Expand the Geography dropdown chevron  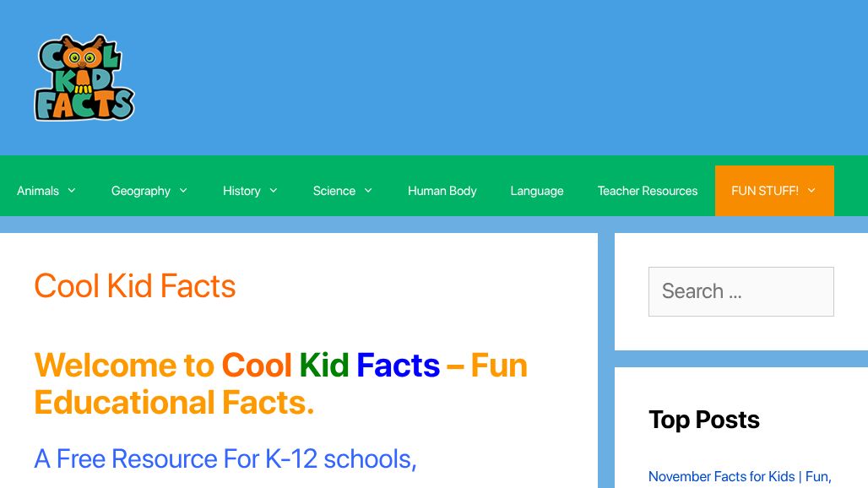(183, 191)
